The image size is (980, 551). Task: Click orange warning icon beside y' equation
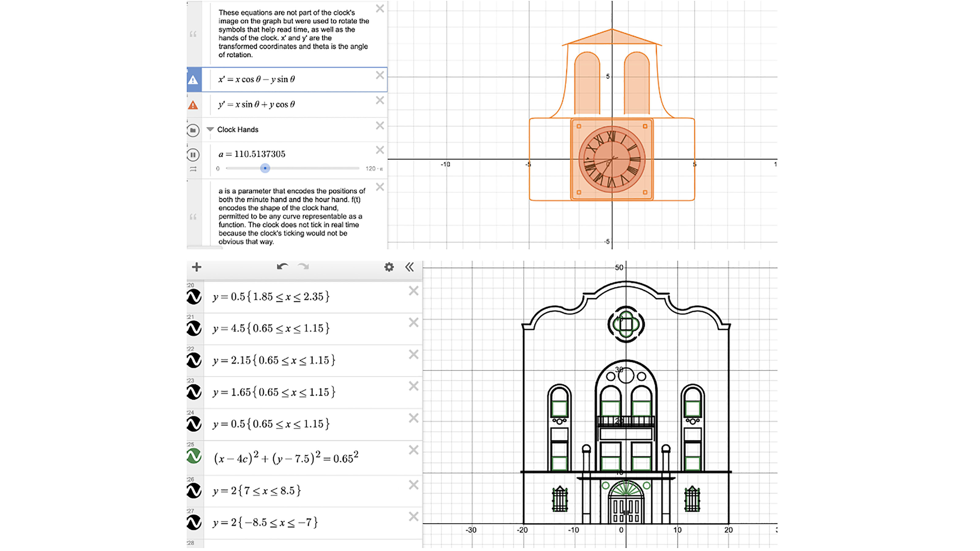(x=193, y=105)
